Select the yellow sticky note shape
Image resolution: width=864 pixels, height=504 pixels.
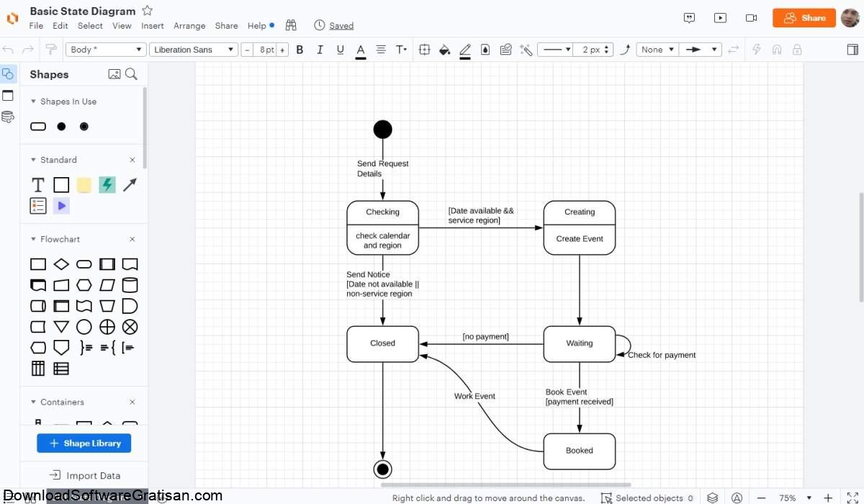pos(84,185)
